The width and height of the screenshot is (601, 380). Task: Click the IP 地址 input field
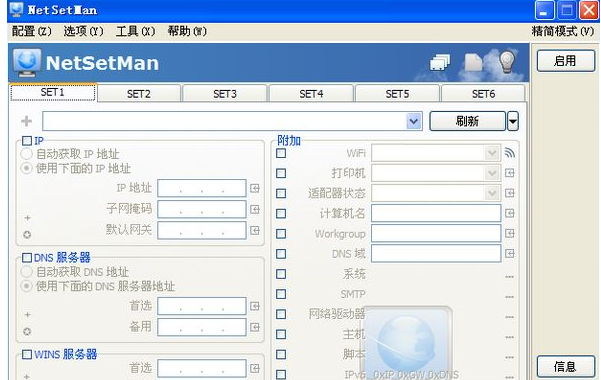click(202, 188)
